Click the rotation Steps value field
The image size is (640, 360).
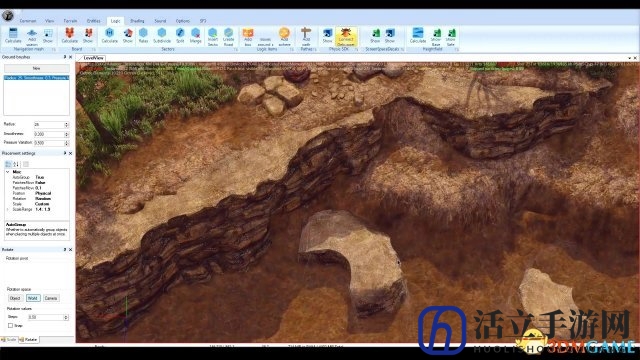(45, 317)
